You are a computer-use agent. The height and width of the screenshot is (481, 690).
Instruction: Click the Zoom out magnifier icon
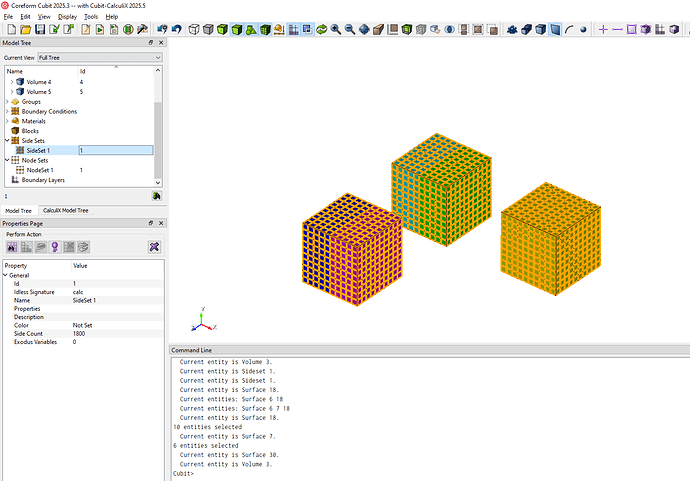[x=350, y=29]
